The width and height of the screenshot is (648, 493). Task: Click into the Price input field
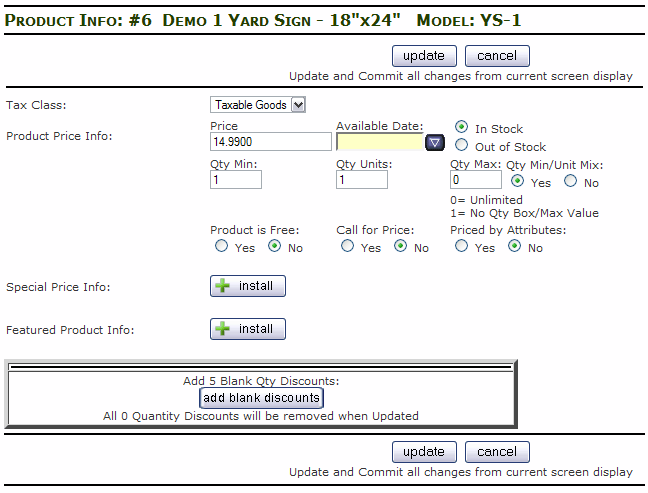270,142
